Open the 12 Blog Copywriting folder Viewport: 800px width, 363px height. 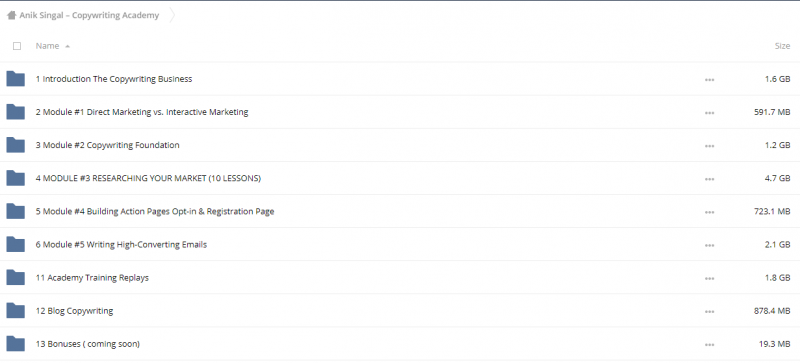coord(74,310)
